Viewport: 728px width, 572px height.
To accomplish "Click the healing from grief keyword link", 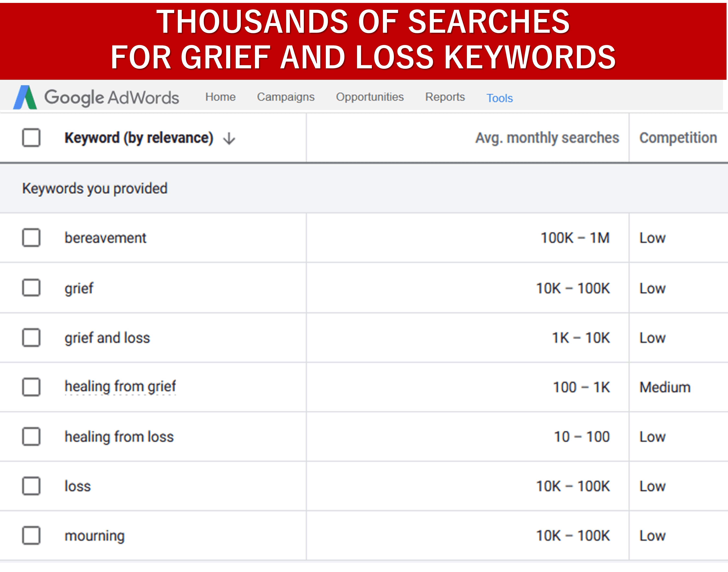I will [x=120, y=387].
